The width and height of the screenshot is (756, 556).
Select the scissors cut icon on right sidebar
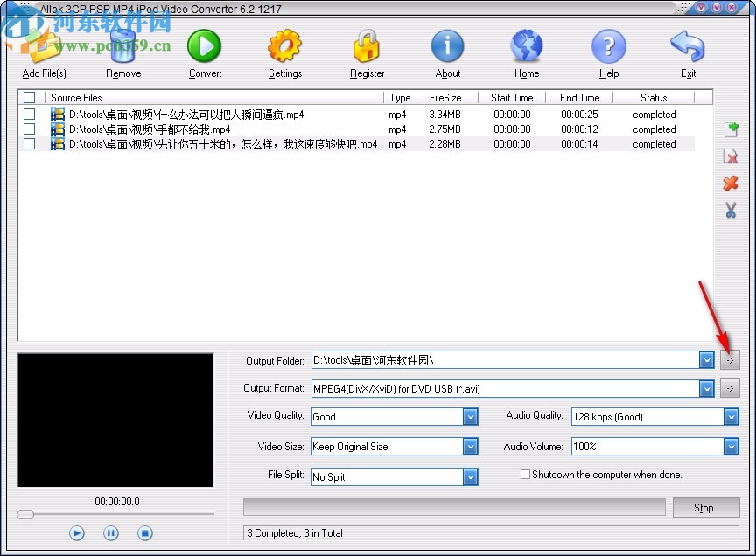pos(731,210)
